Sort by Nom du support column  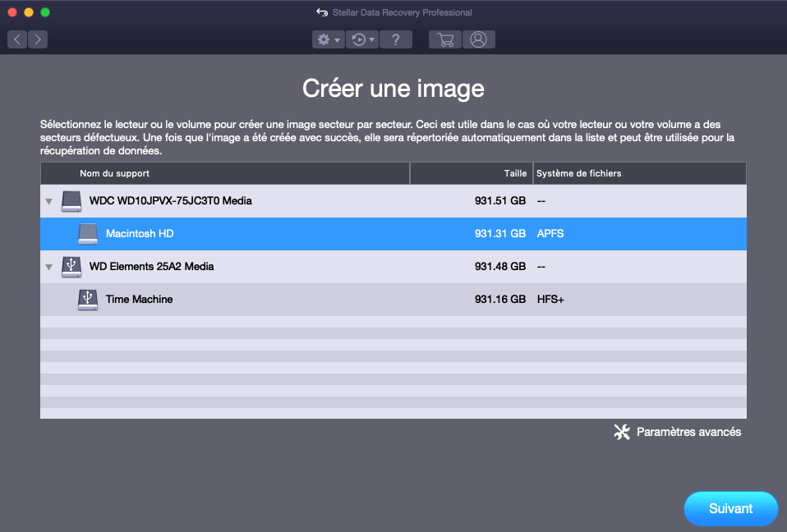pos(225,173)
